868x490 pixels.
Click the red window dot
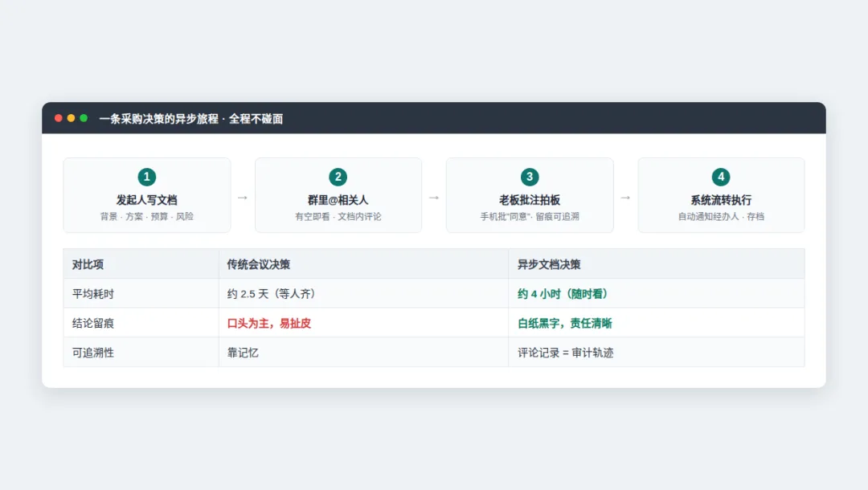(58, 118)
